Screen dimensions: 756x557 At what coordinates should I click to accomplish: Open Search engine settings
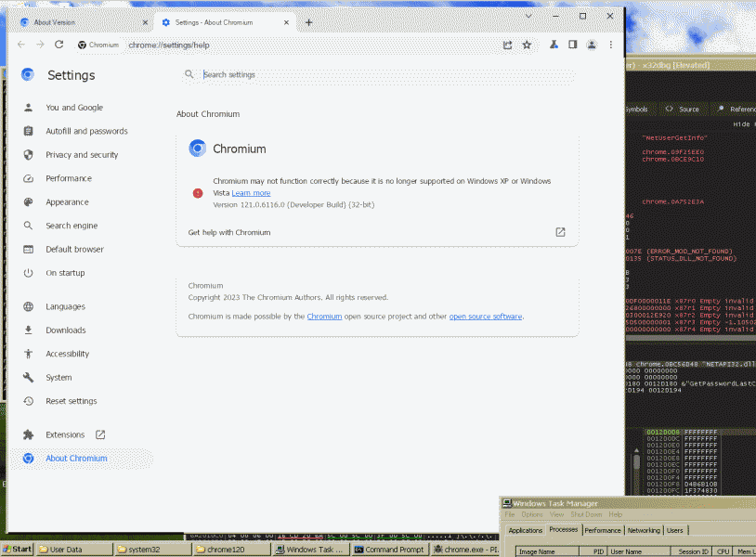click(x=72, y=226)
